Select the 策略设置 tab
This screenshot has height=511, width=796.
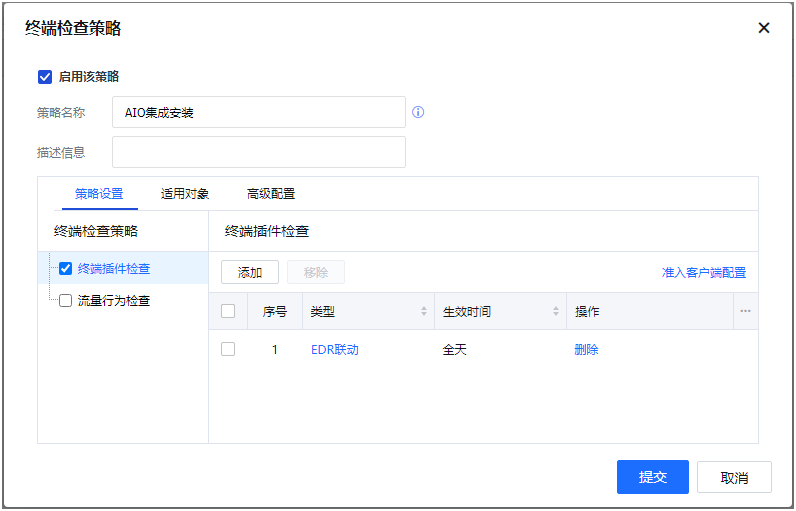pyautogui.click(x=99, y=194)
